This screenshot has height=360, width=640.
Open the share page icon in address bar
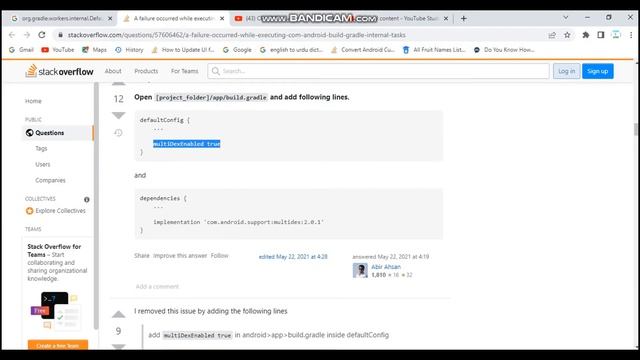pos(552,35)
